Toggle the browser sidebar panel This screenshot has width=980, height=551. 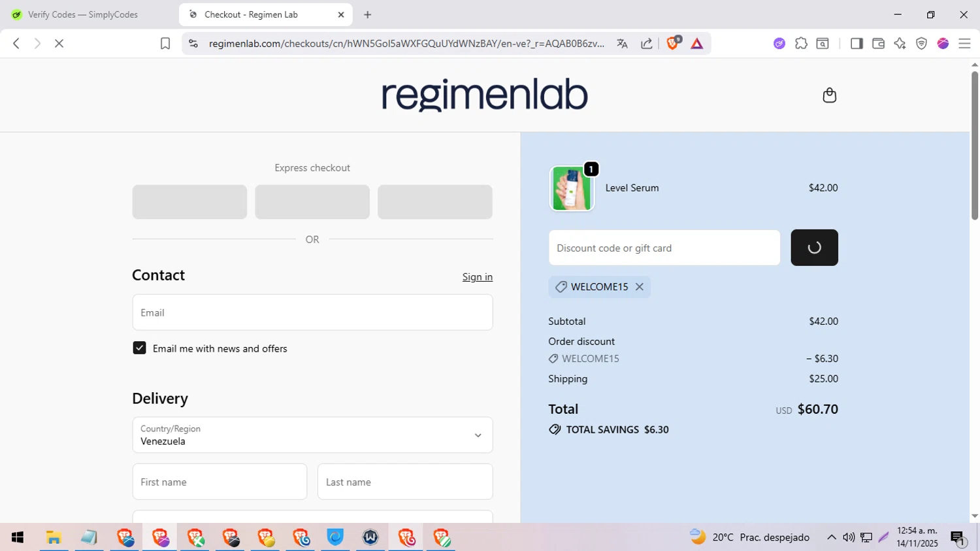(x=857, y=43)
